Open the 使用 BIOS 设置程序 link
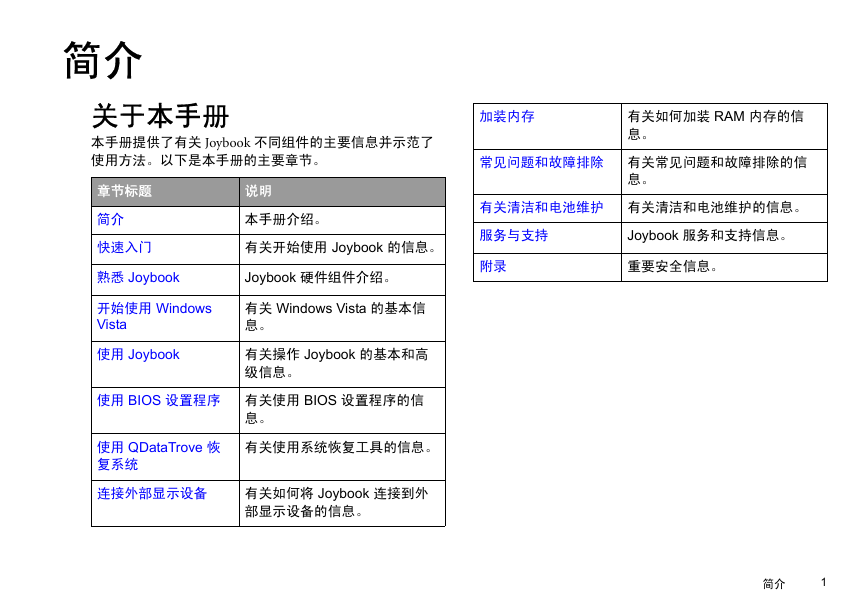 [158, 400]
